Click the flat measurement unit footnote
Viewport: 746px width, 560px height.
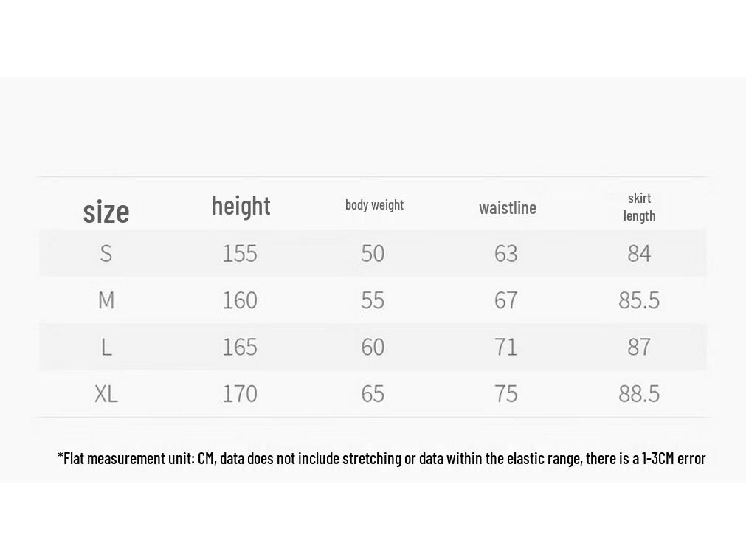click(x=381, y=458)
